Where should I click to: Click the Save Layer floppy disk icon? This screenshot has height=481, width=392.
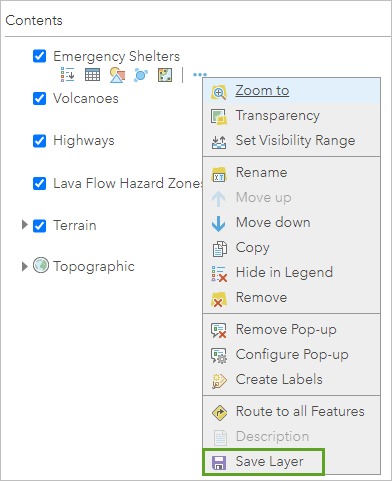219,462
